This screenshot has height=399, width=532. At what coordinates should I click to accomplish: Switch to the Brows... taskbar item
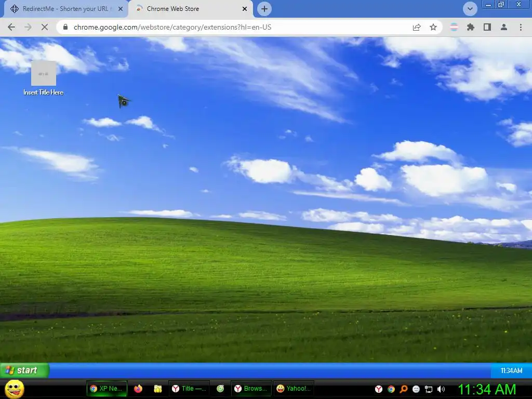click(251, 389)
